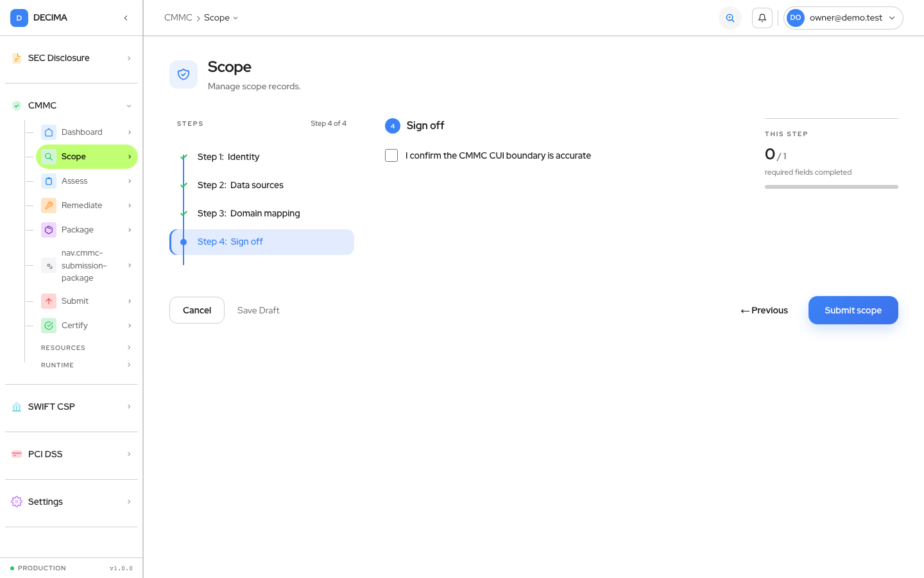Click the PCI DSS card icon
The width and height of the screenshot is (924, 578).
click(x=17, y=455)
